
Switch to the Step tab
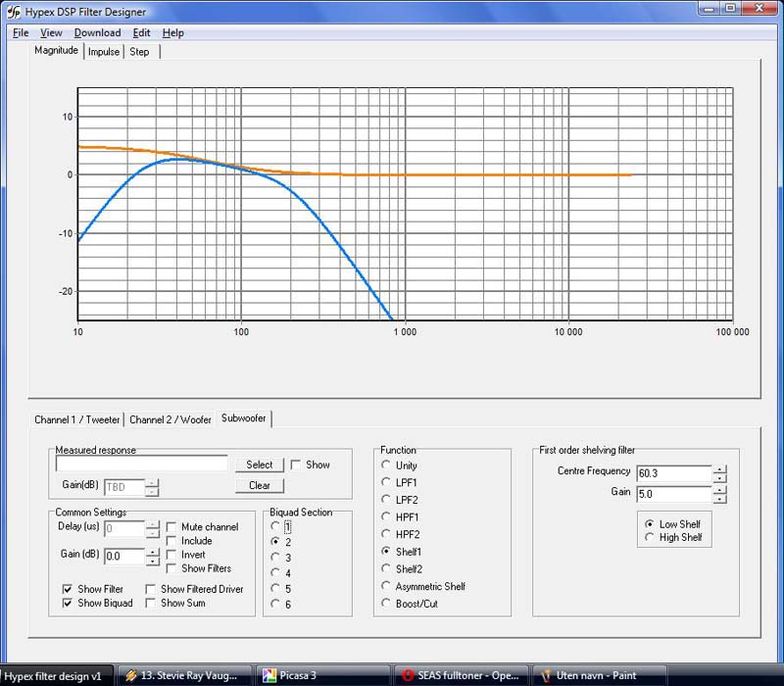(139, 52)
